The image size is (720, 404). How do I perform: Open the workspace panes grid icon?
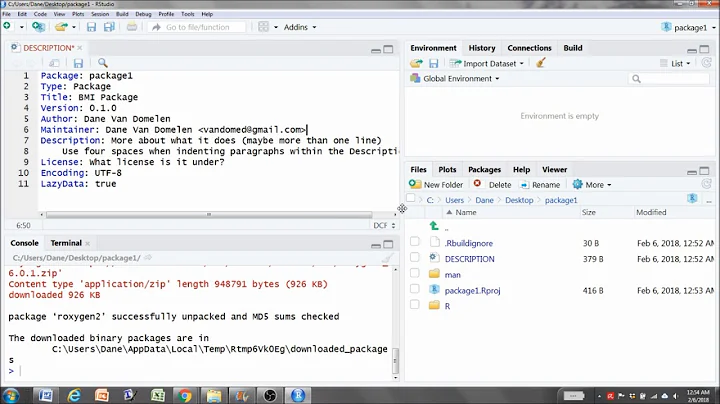[263, 27]
